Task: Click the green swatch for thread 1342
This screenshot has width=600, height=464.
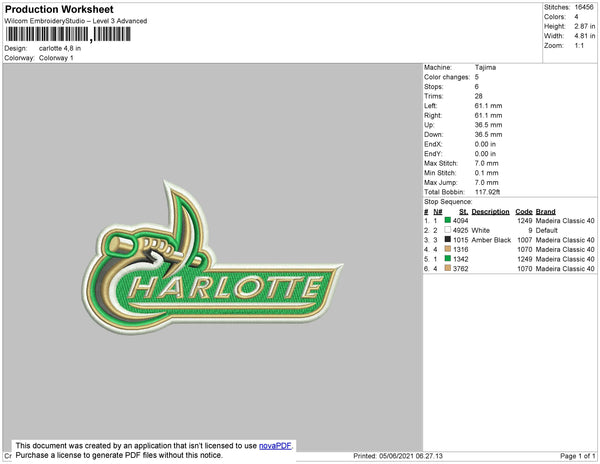Action: tap(447, 259)
